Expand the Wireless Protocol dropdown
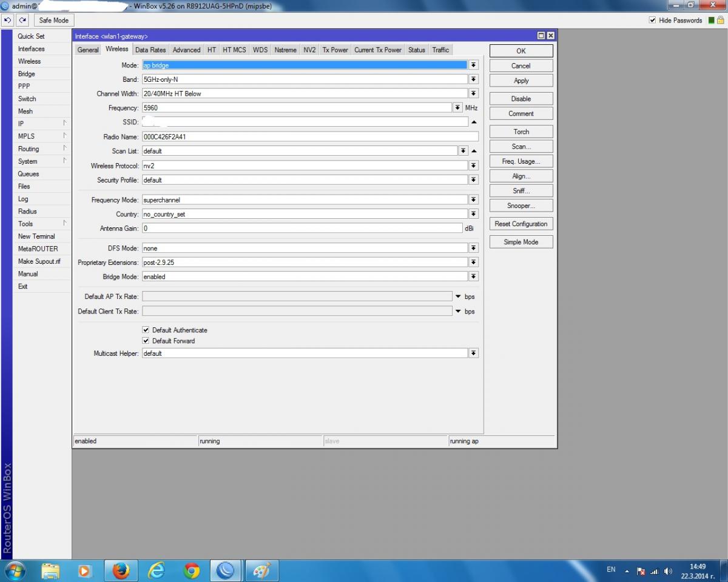Screen dimensions: 728x582 pos(473,166)
